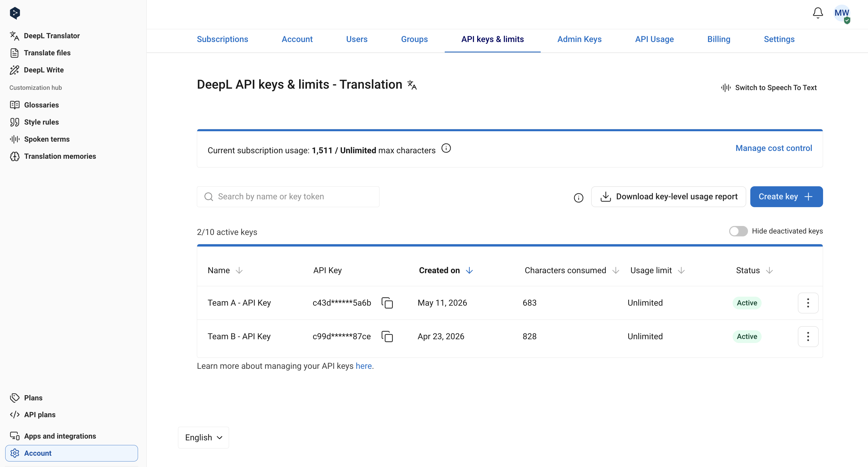868x467 pixels.
Task: Click the API plans code icon
Action: 15,415
